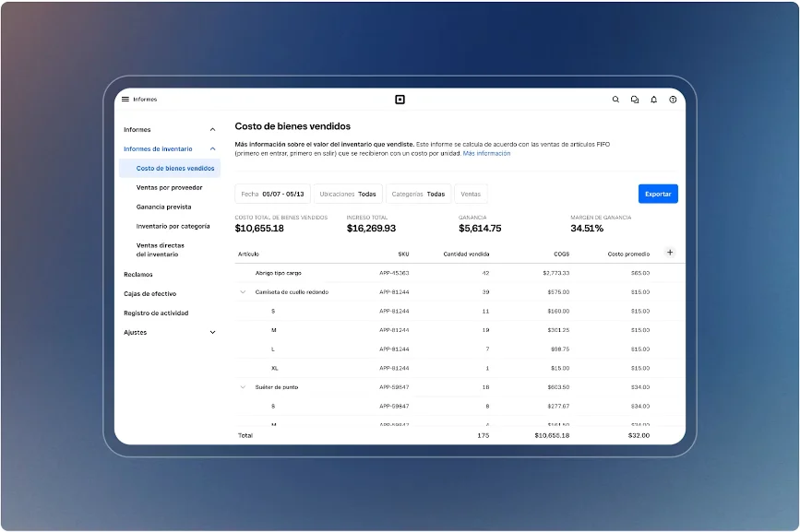Collapse the Camiseta de cuello redondo row

pyautogui.click(x=243, y=292)
